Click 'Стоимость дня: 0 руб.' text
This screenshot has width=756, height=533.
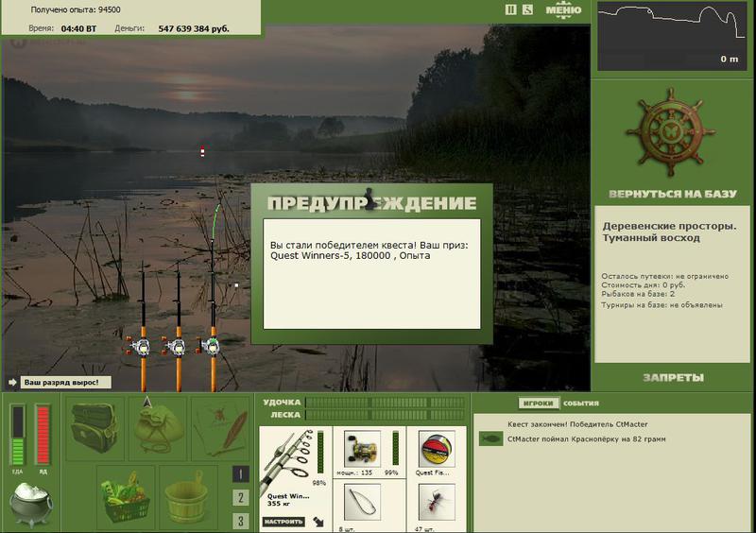[644, 285]
